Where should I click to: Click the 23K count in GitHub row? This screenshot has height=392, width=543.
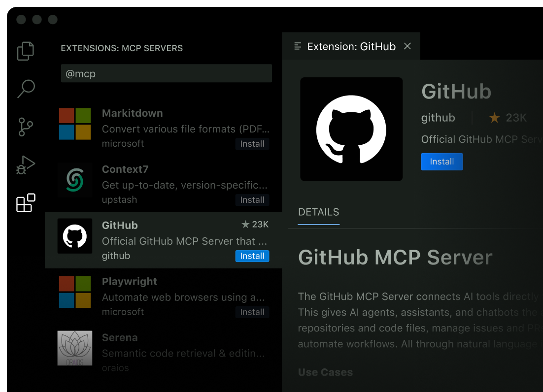coord(260,225)
